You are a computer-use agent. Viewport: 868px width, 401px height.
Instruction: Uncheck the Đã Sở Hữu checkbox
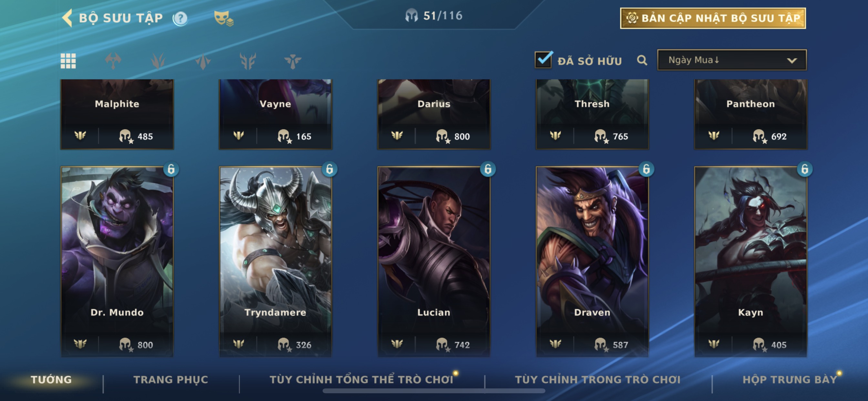pyautogui.click(x=543, y=60)
